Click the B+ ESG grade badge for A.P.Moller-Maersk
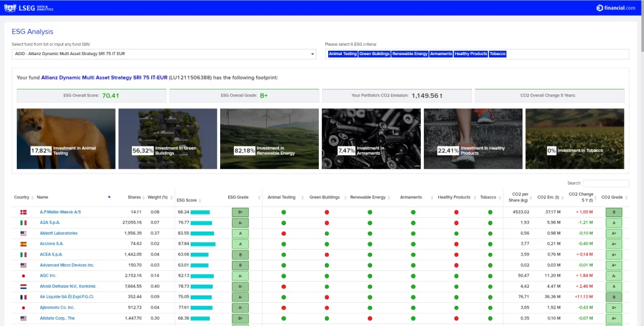This screenshot has height=326, width=644. [x=240, y=212]
